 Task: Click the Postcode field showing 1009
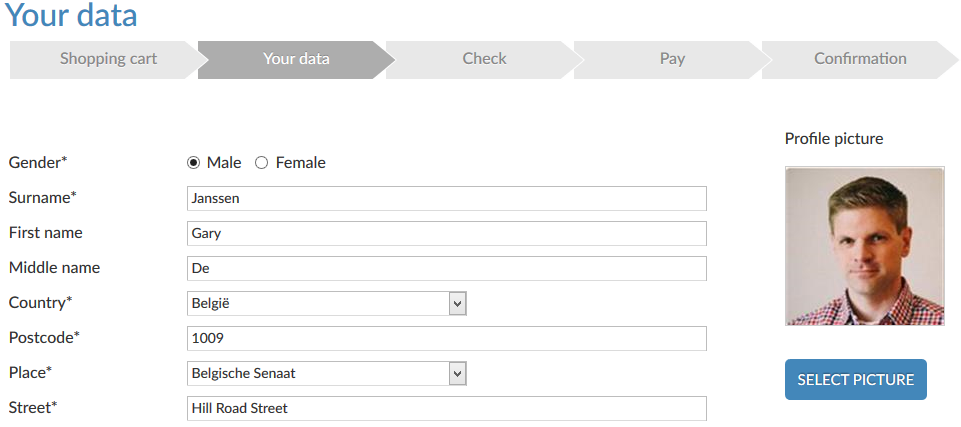(x=446, y=338)
